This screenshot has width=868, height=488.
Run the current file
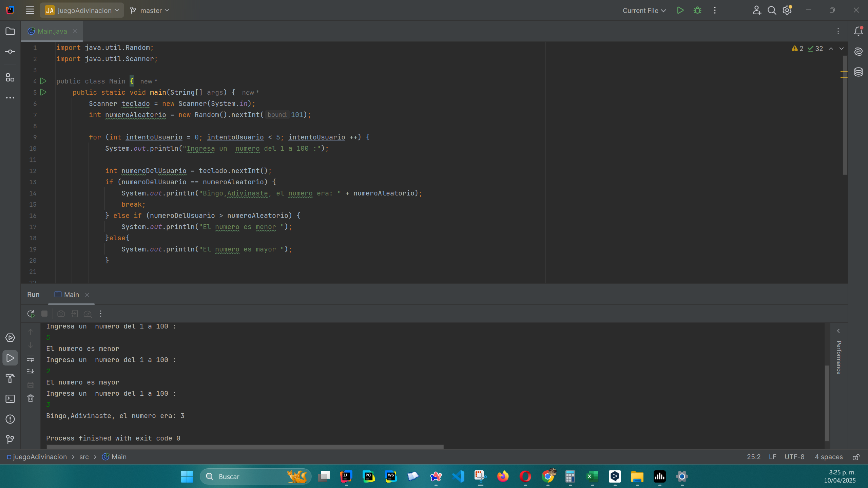click(680, 10)
